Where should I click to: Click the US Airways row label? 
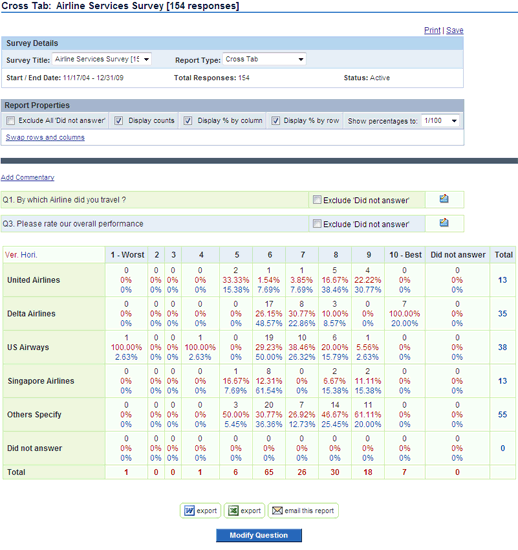click(x=28, y=347)
